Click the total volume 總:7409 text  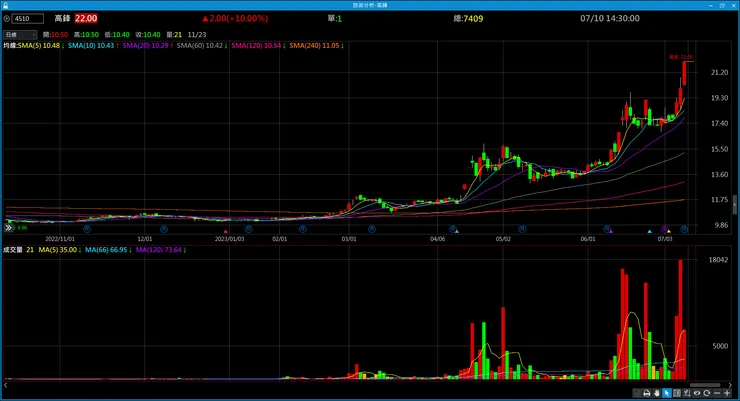coord(468,18)
